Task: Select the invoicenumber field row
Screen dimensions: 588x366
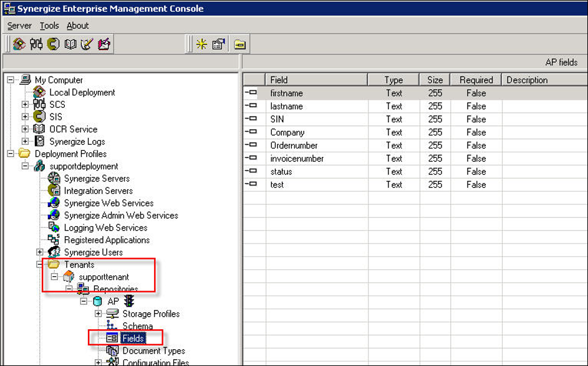Action: point(415,158)
